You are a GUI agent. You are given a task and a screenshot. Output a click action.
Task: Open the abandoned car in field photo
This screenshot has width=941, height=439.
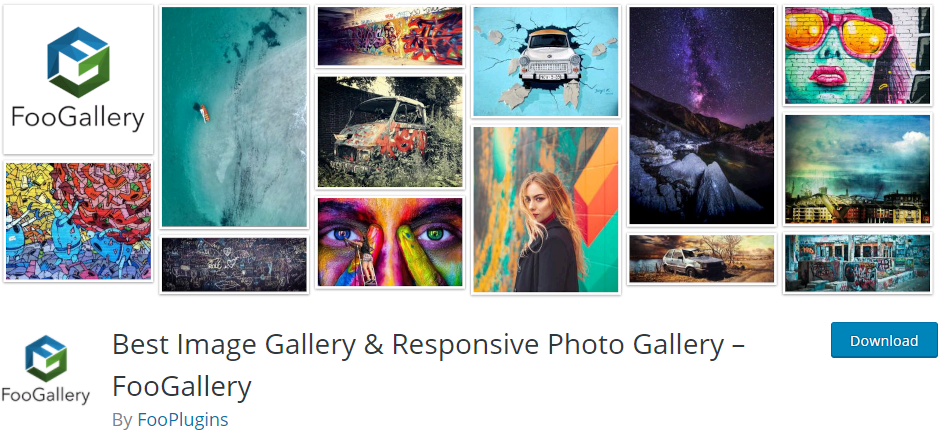(x=702, y=258)
